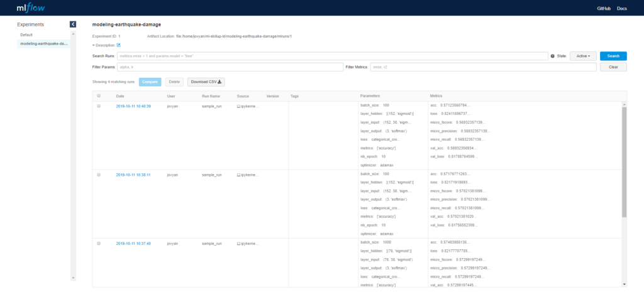Check the run from 10:40:39

click(x=99, y=105)
